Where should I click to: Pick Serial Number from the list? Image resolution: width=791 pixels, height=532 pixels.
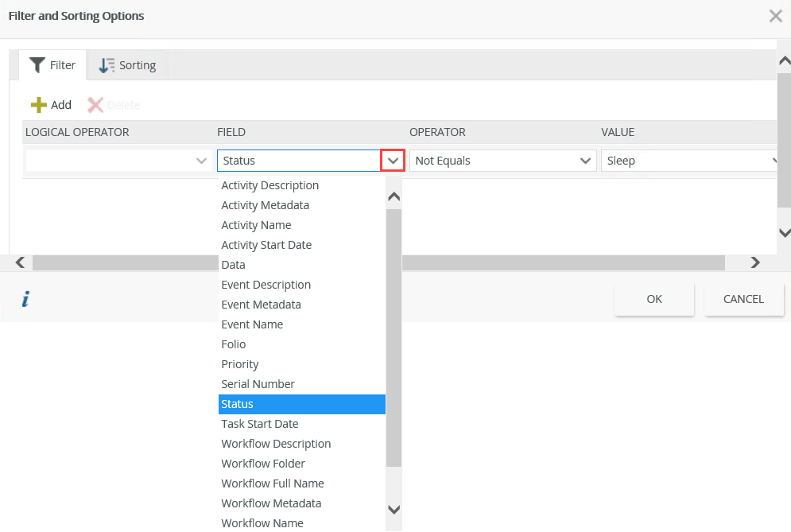pos(258,384)
